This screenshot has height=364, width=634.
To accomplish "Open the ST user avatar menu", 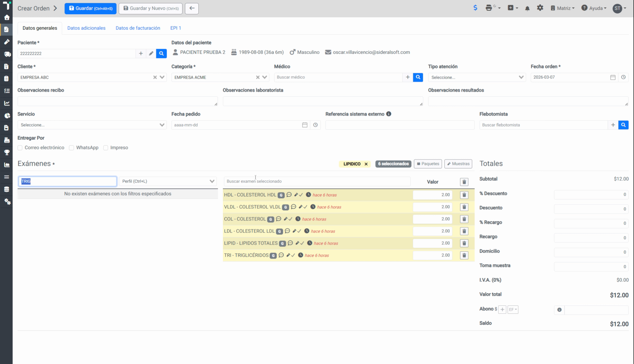I will click(x=619, y=8).
